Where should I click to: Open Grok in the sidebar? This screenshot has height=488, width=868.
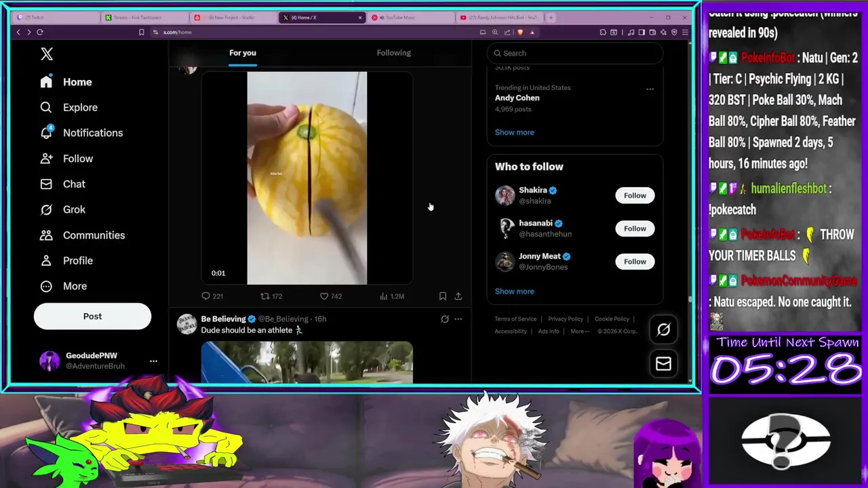(x=62, y=209)
